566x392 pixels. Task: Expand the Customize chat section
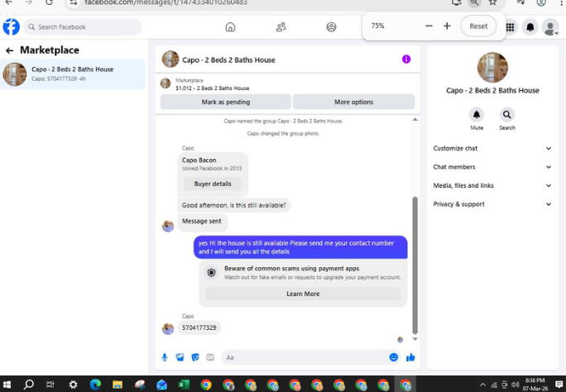492,149
